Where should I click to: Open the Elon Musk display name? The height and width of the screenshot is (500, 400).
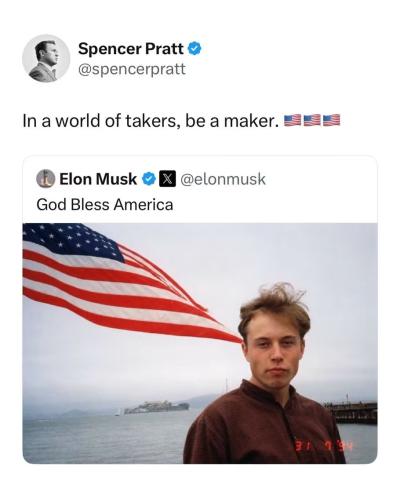[98, 179]
